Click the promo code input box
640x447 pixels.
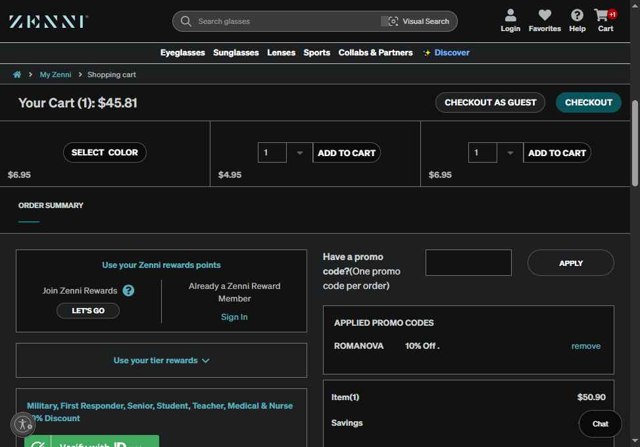coord(468,262)
